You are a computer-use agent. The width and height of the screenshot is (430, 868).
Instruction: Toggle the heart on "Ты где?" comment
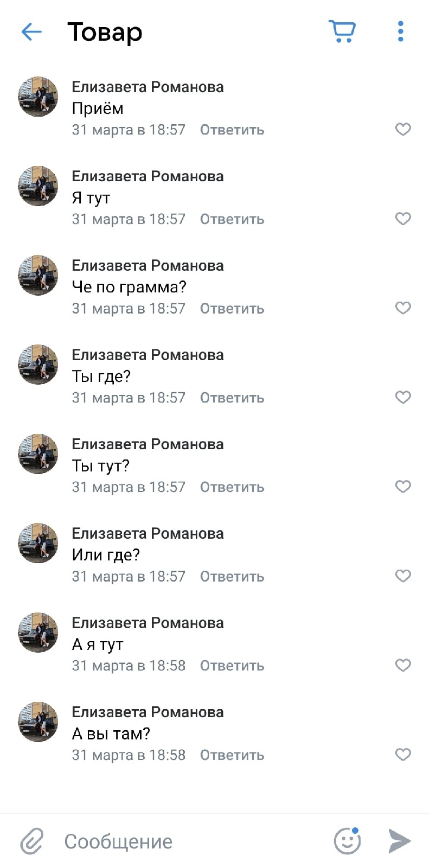(403, 397)
